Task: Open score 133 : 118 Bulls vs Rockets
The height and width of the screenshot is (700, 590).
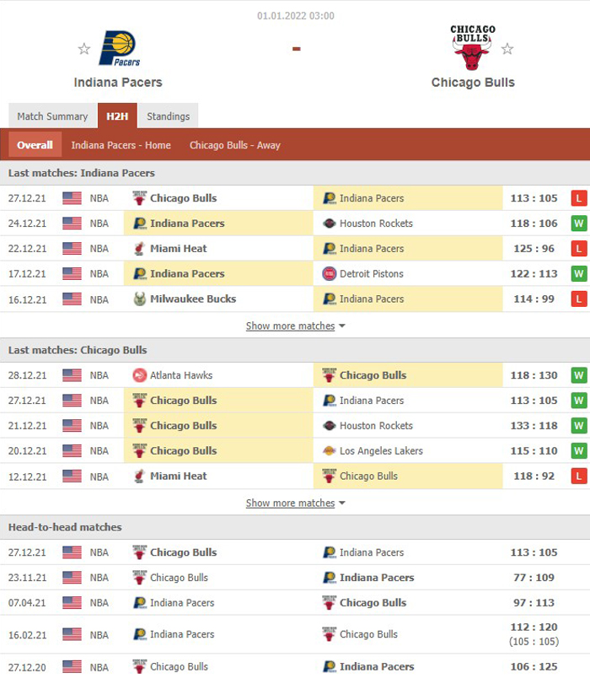Action: click(534, 426)
